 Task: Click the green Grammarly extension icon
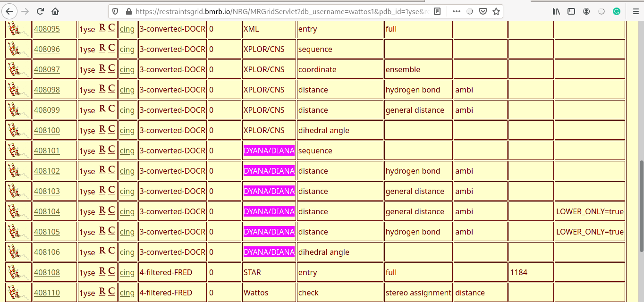[x=617, y=11]
